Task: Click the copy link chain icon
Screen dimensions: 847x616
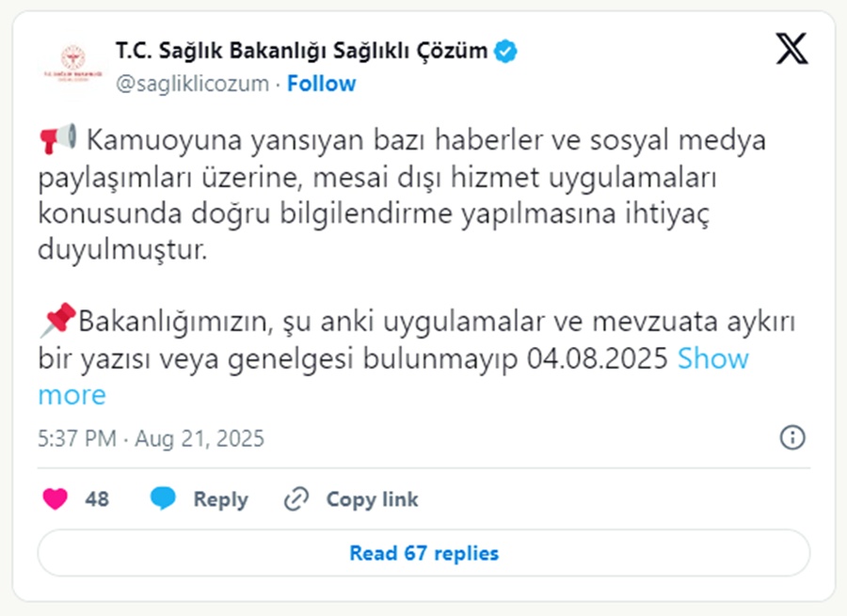Action: pyautogui.click(x=296, y=498)
